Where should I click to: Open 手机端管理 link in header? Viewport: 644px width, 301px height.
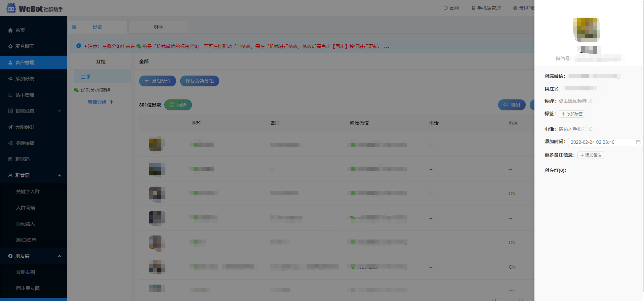(486, 8)
